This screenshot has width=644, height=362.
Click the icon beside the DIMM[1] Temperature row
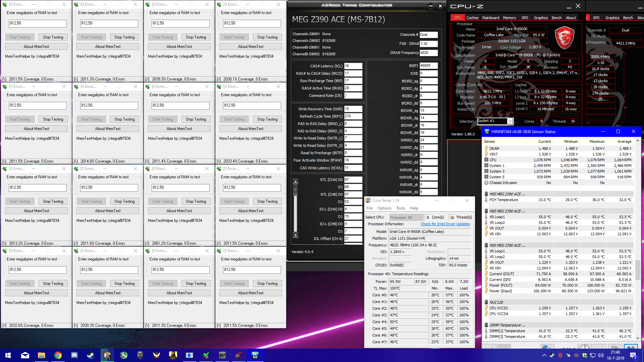(486, 331)
